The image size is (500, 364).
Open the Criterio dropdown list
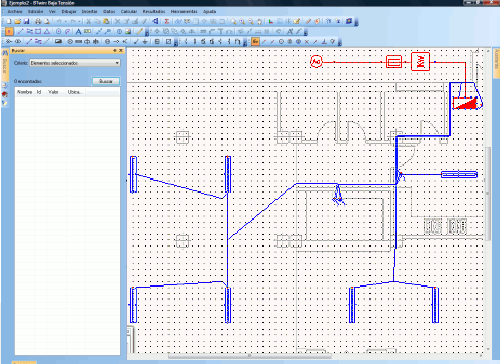click(75, 63)
